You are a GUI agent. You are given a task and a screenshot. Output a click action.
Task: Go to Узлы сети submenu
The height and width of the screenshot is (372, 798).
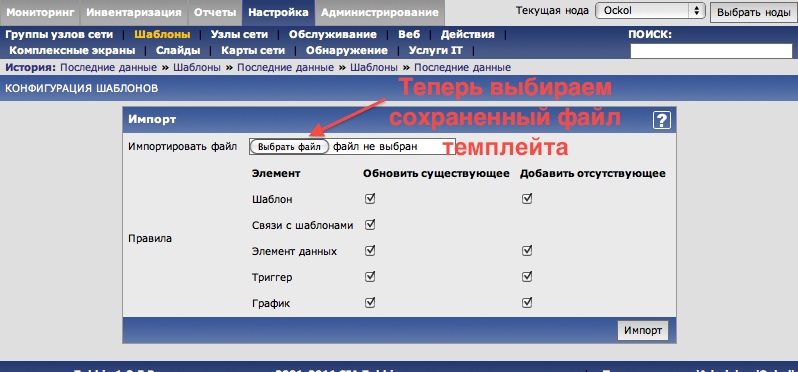239,35
